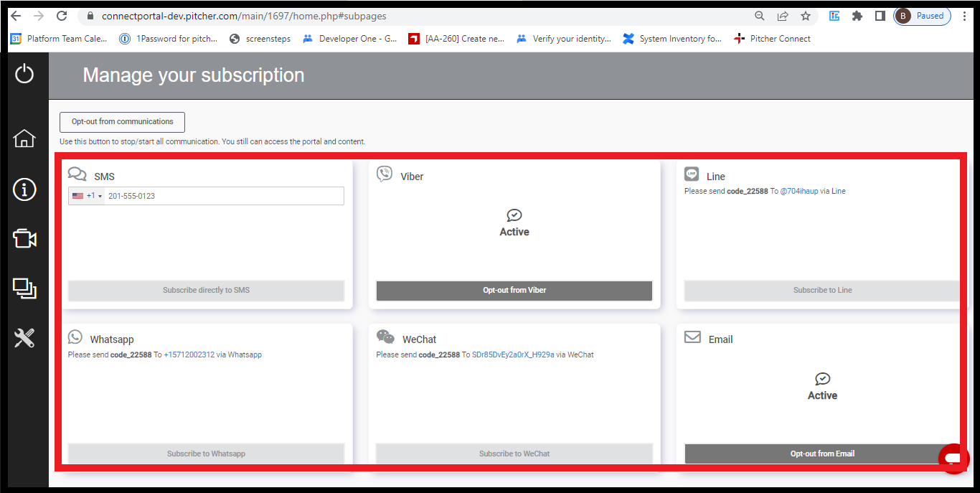Select the stacked pages sidebar icon

click(24, 288)
